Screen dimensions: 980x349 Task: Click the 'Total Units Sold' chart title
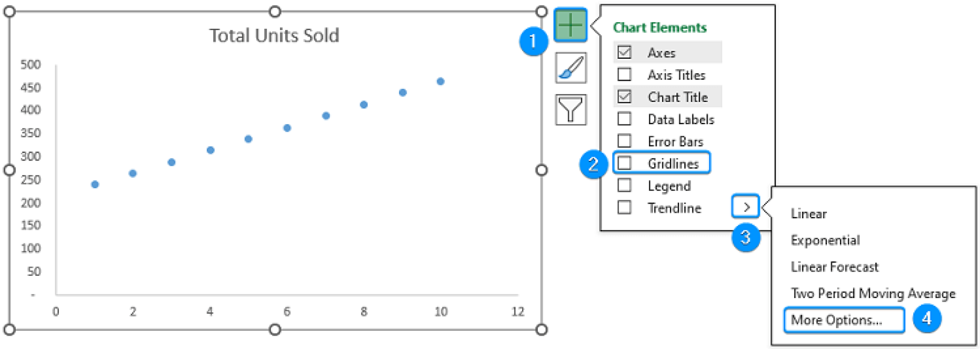click(x=275, y=35)
